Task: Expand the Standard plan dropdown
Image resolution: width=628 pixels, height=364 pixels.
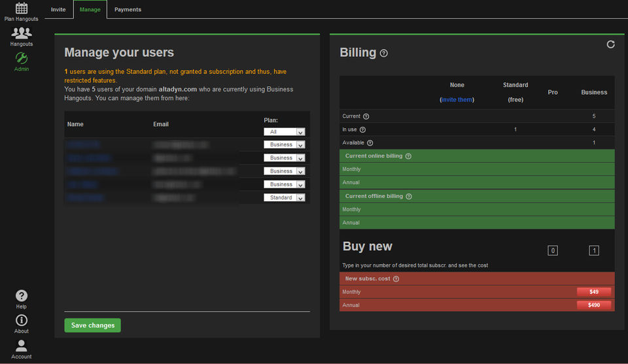Action: (x=284, y=197)
